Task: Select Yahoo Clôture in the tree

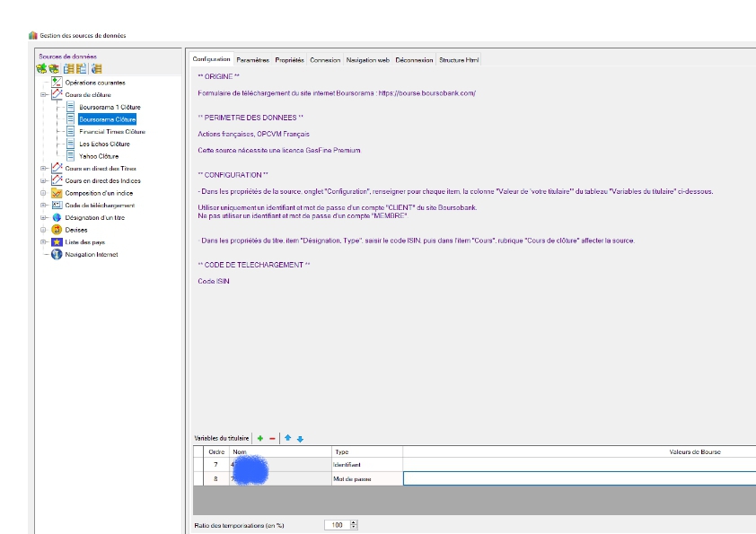Action: click(99, 156)
